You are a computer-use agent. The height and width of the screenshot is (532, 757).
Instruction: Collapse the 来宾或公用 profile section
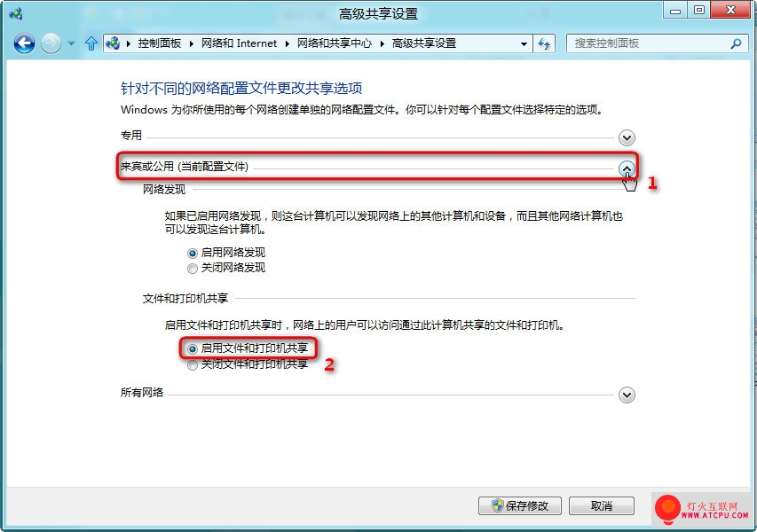pos(627,168)
